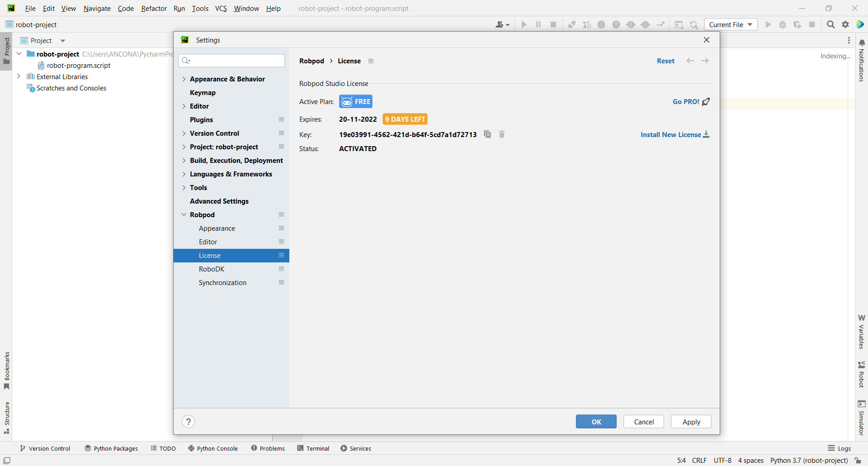Switch to the Terminal tab

[x=313, y=448]
